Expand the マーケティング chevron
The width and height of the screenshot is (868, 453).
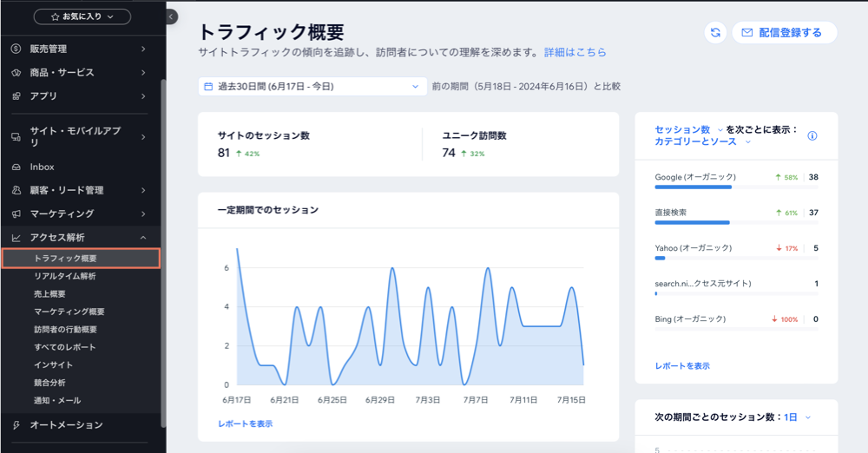tap(143, 213)
